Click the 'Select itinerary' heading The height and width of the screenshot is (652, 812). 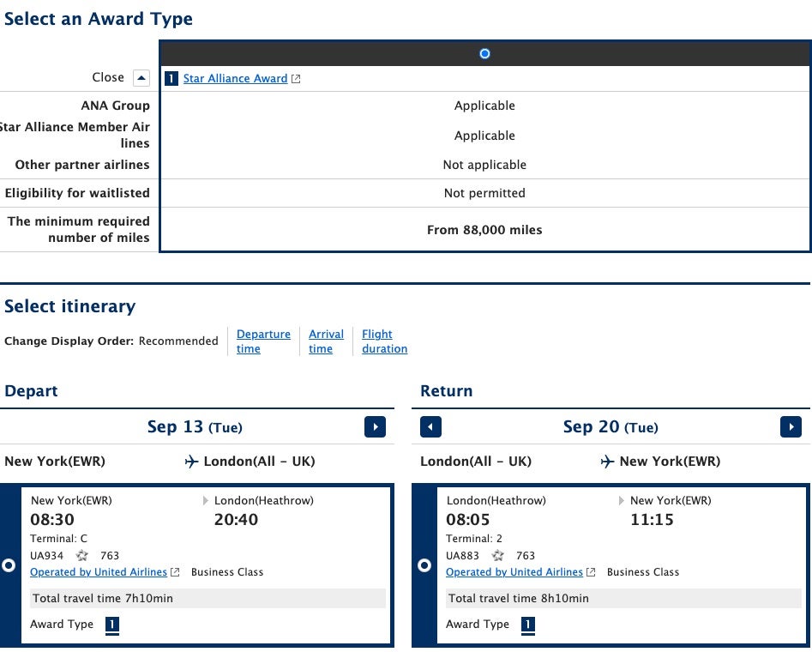pos(70,306)
